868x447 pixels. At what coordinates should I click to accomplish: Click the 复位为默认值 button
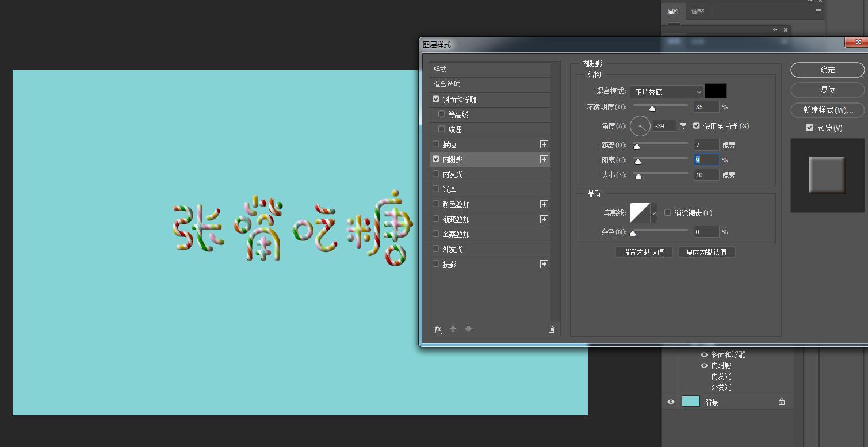click(x=706, y=251)
